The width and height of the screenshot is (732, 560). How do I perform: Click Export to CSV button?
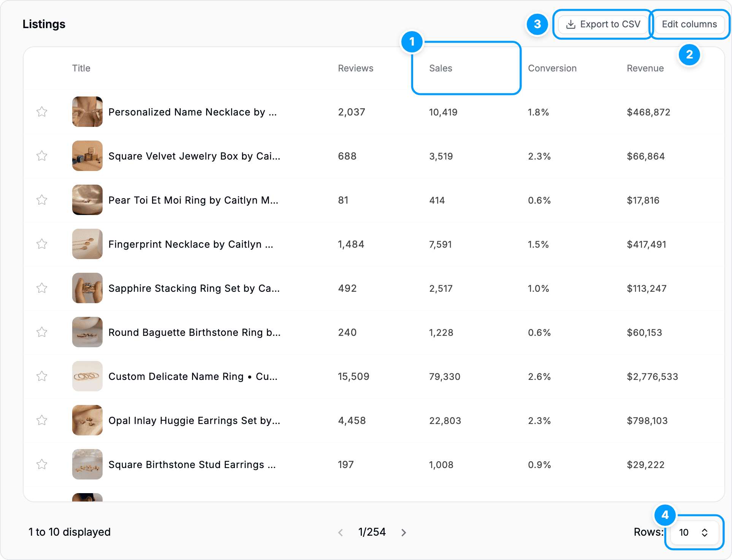(x=603, y=24)
